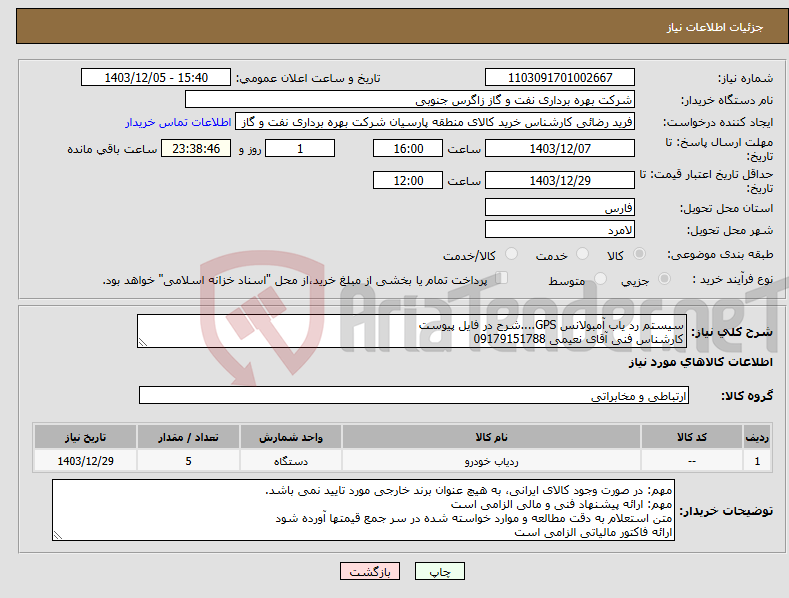Open اطلاعات تماس خریدار contact link
789x598 pixels.
(178, 122)
